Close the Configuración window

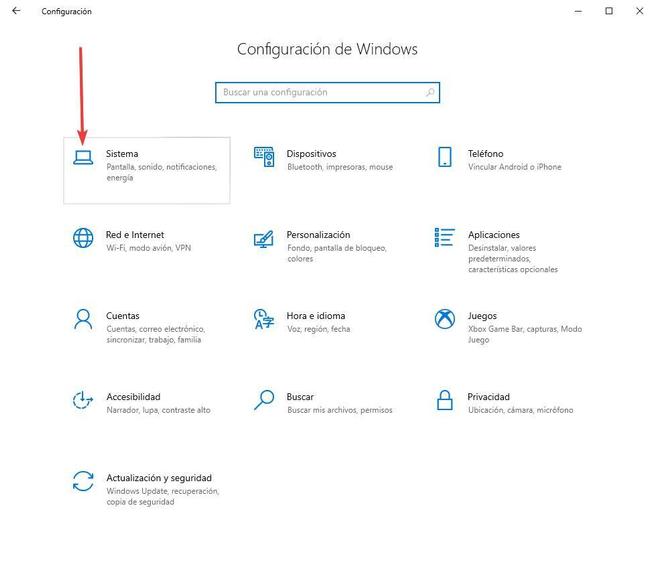[x=640, y=11]
